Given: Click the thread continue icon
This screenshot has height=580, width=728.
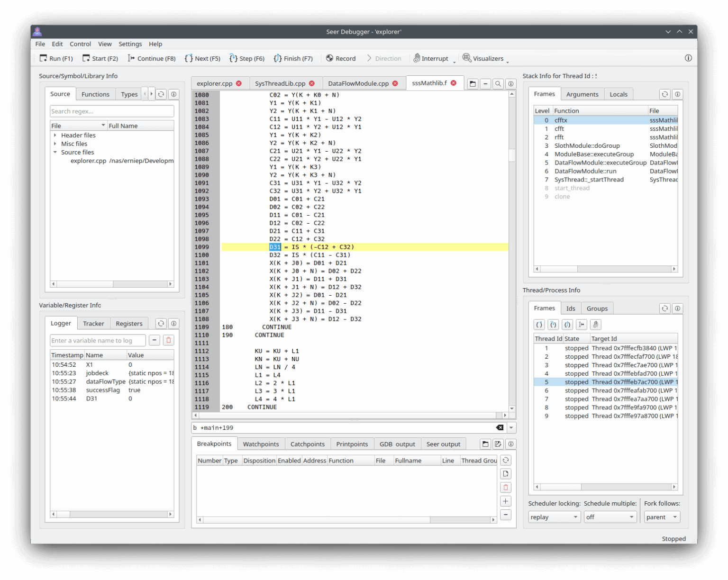Looking at the screenshot, I should [582, 325].
